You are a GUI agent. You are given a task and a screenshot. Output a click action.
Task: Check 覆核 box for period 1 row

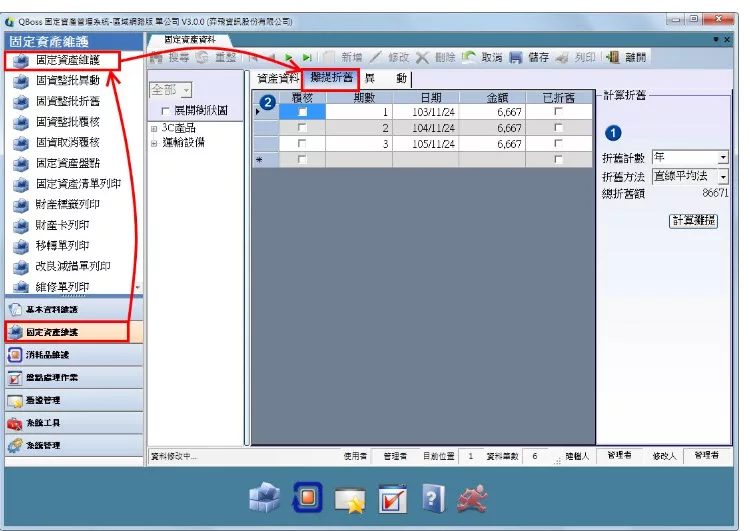click(303, 113)
